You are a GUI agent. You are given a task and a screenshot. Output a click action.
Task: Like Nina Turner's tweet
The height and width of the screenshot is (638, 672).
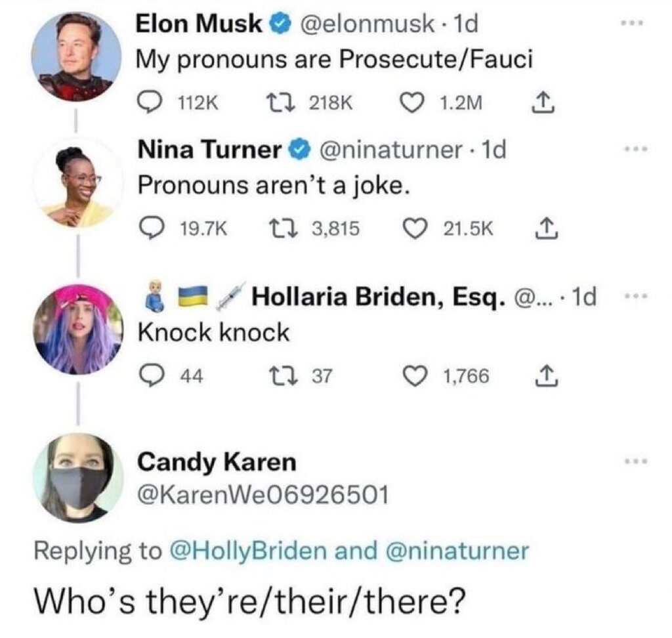[x=414, y=228]
